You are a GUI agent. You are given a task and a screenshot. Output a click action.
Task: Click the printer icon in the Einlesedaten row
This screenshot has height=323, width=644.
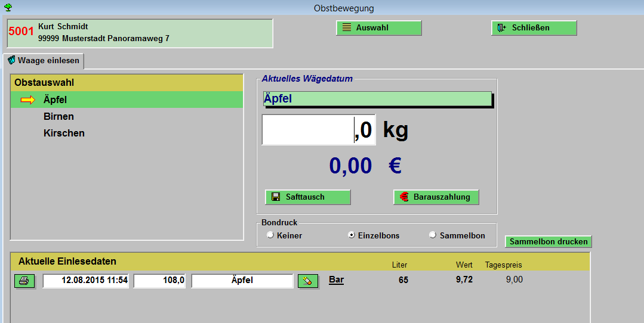24,281
